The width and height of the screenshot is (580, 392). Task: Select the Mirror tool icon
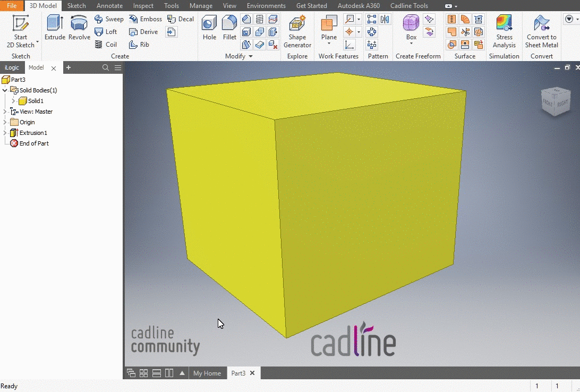[385, 19]
